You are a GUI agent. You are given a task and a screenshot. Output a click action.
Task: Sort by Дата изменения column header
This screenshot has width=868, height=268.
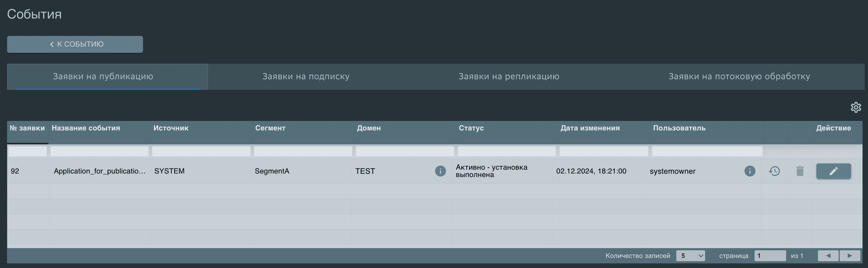(x=590, y=128)
